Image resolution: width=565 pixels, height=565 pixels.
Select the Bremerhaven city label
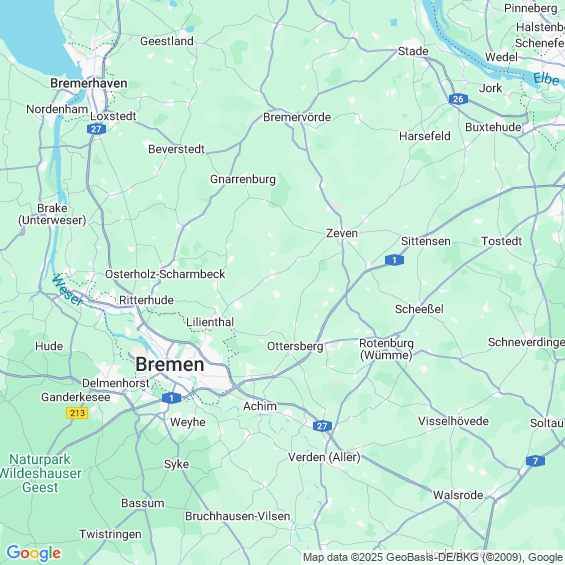pos(89,83)
